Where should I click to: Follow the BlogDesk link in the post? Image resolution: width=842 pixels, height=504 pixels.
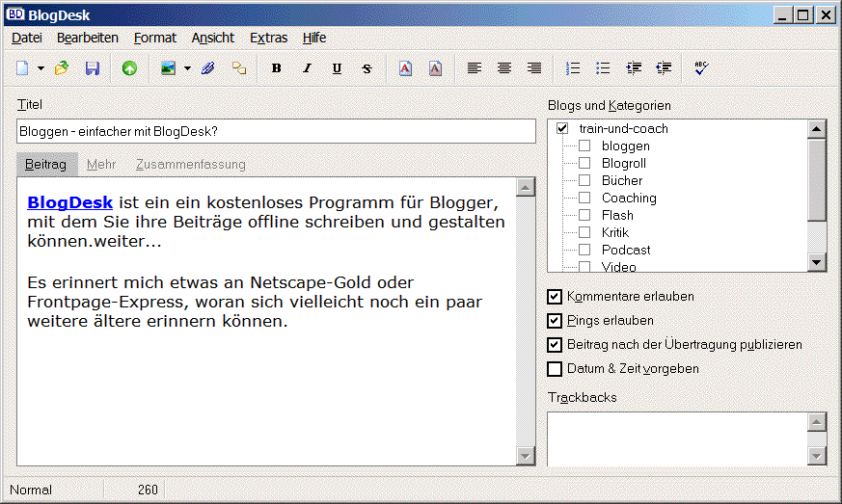[x=69, y=202]
